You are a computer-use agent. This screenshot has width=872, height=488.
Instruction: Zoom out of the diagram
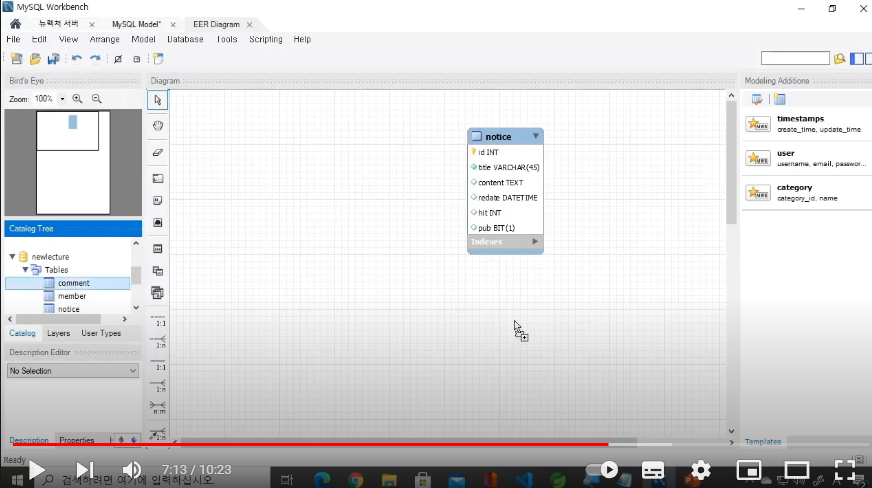pos(97,98)
